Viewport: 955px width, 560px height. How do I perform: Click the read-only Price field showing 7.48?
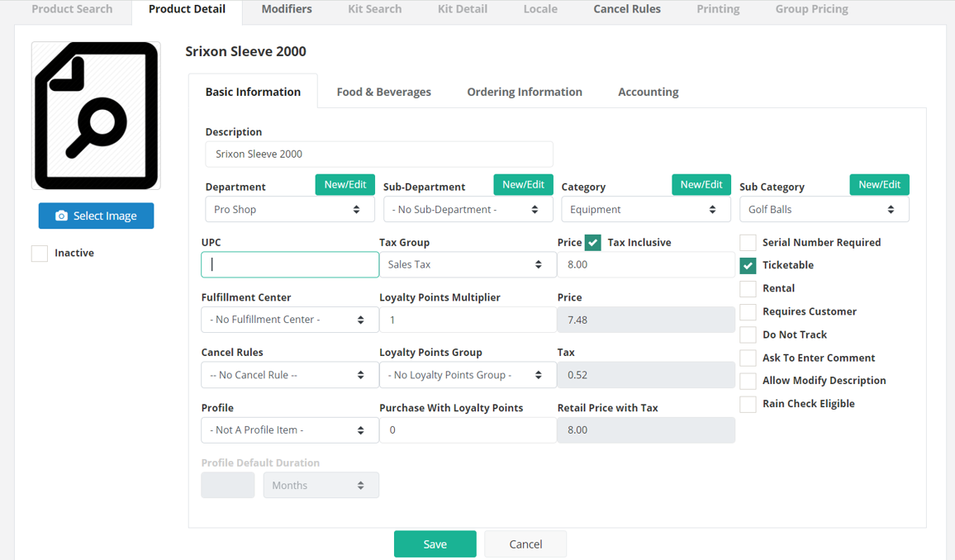coord(645,320)
